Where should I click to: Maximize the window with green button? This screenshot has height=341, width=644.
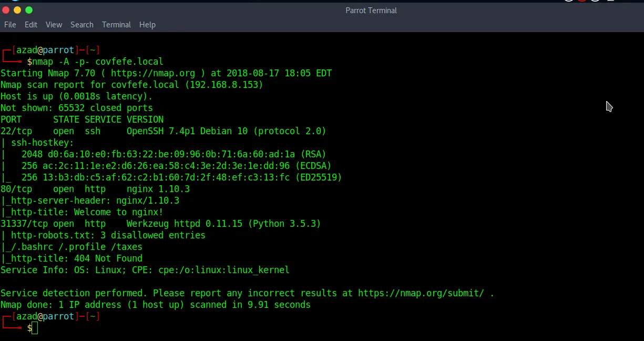tap(29, 10)
